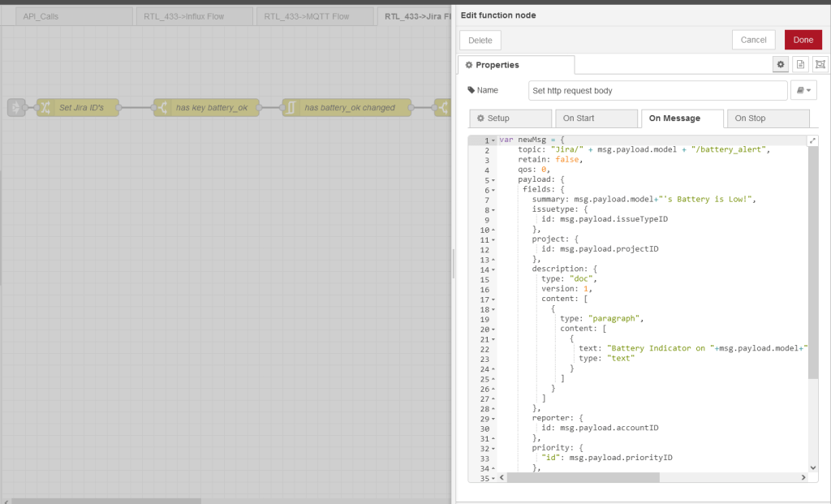
Task: Click the inject node at flow start
Action: [x=16, y=107]
